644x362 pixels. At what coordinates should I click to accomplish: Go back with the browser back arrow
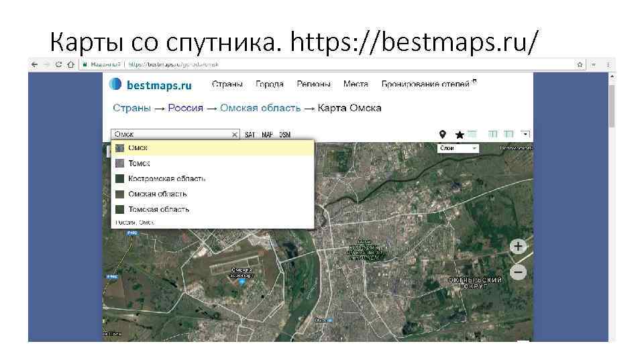pyautogui.click(x=34, y=64)
